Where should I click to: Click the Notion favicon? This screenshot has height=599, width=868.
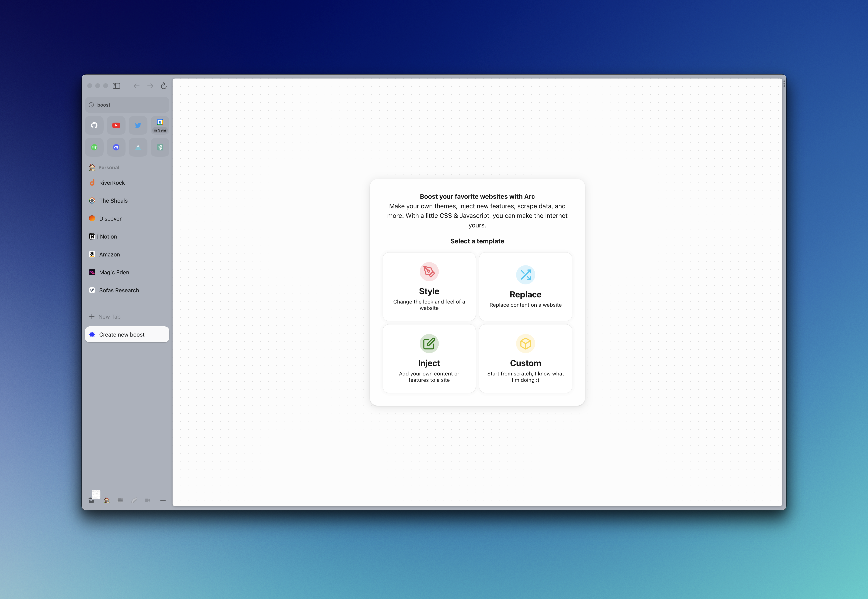[x=92, y=237]
